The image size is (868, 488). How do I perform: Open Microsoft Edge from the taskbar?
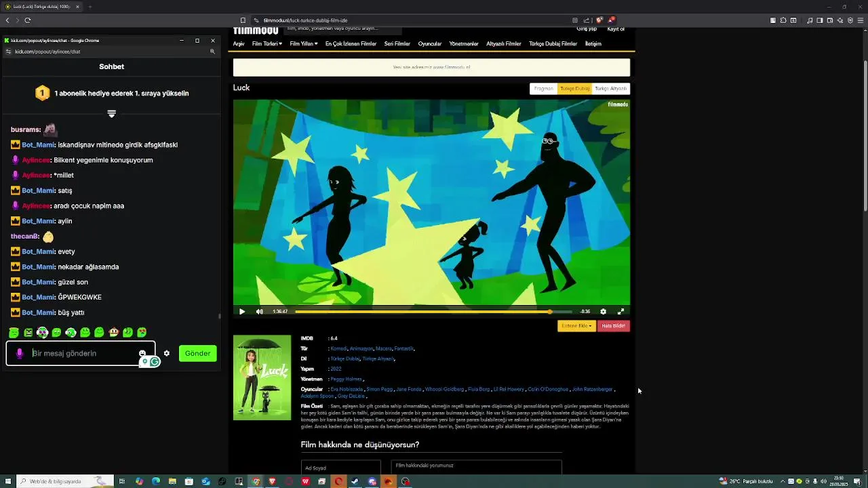point(156,481)
